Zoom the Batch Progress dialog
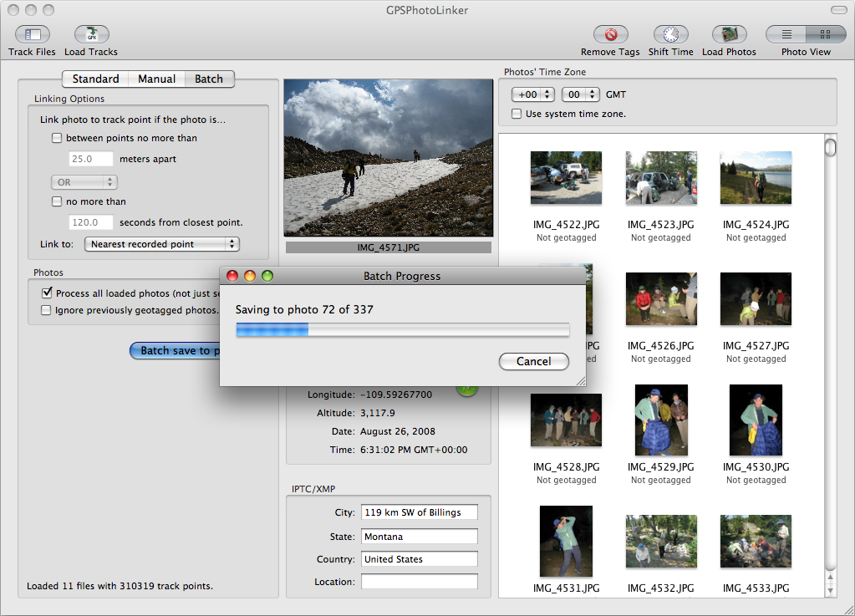Viewport: 855px width, 616px height. (x=267, y=276)
